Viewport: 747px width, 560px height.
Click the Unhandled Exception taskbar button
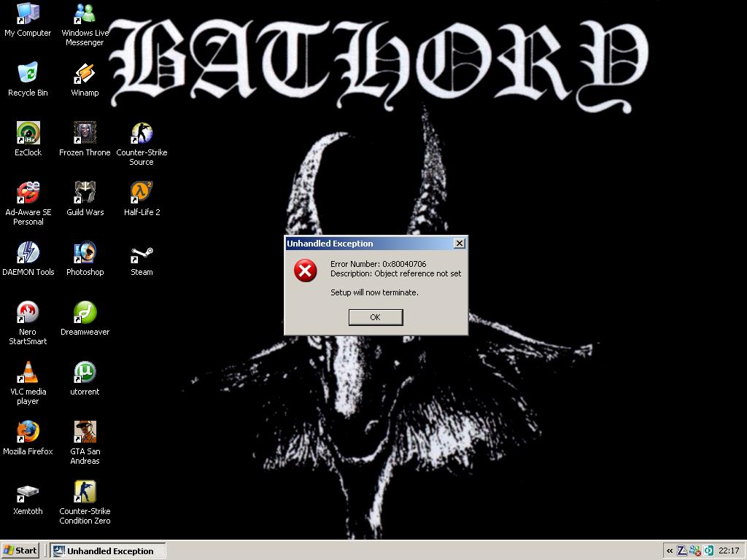(x=108, y=551)
